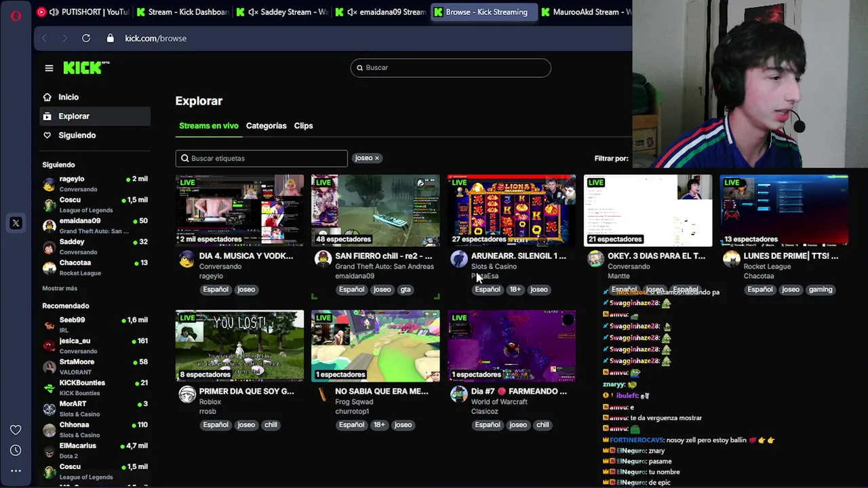The image size is (868, 488).
Task: Open the Frog Squad stream thumbnail
Action: (376, 346)
